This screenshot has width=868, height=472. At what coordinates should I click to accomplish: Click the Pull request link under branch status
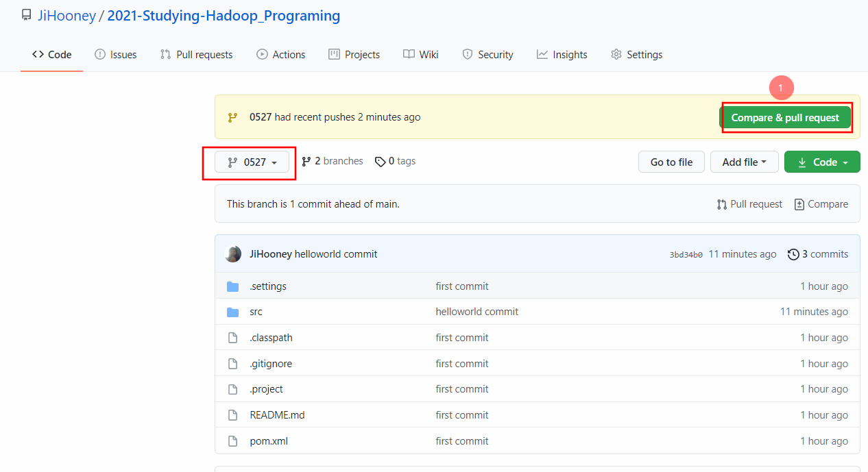click(x=749, y=204)
